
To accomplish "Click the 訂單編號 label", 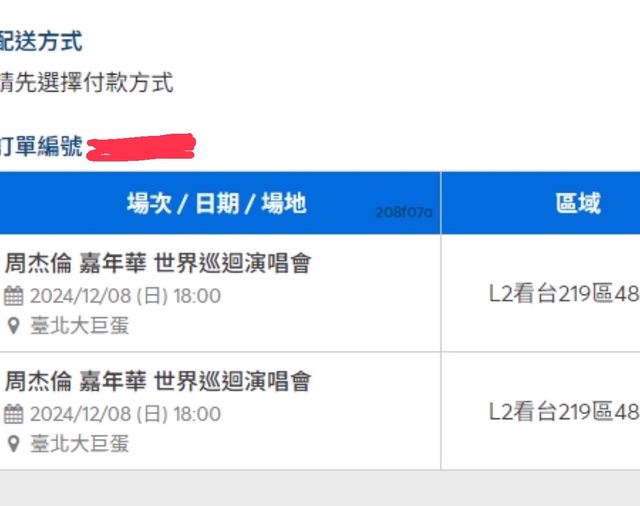I will [41, 147].
